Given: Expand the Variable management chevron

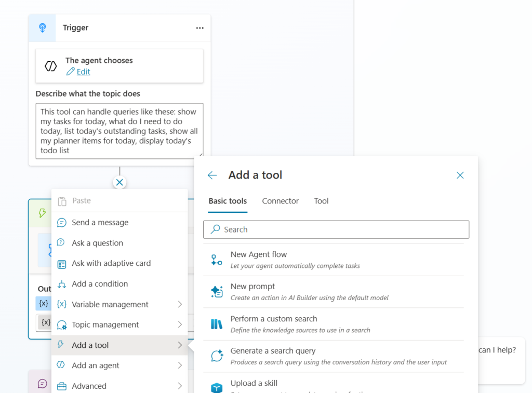Looking at the screenshot, I should coord(180,304).
